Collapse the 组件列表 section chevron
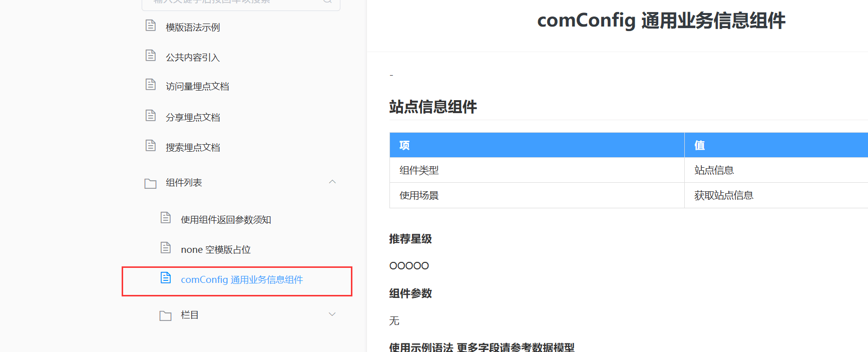Screen dimensions: 868x352 [332, 182]
